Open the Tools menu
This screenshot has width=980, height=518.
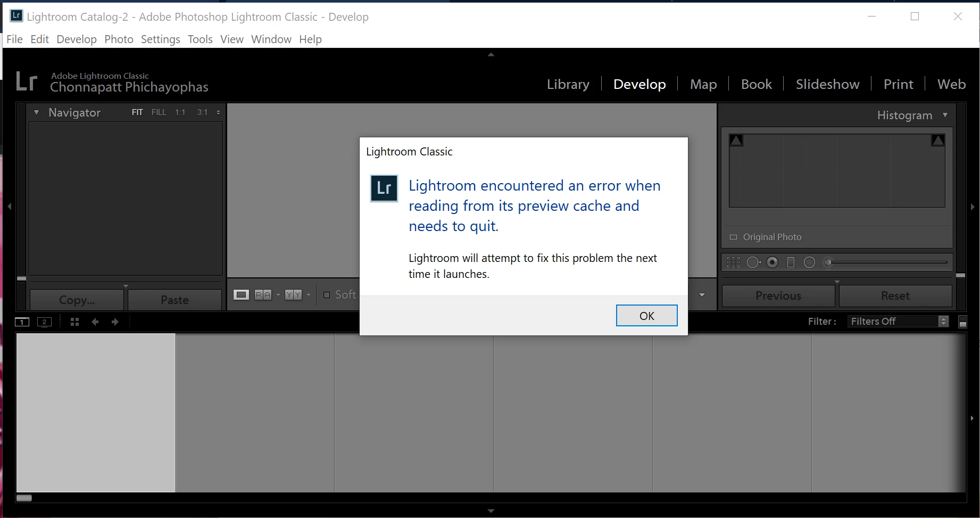tap(200, 39)
